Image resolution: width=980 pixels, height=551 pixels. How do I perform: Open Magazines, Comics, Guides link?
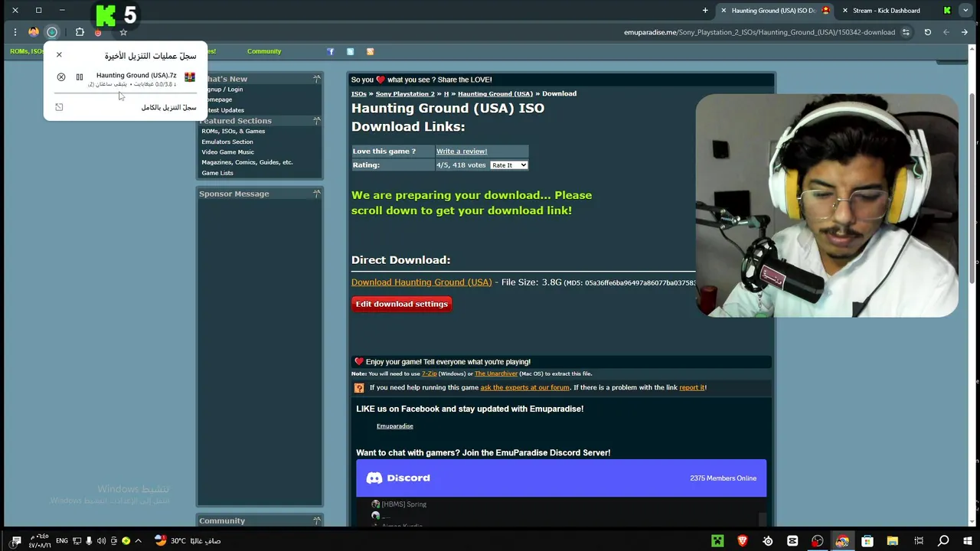(247, 162)
